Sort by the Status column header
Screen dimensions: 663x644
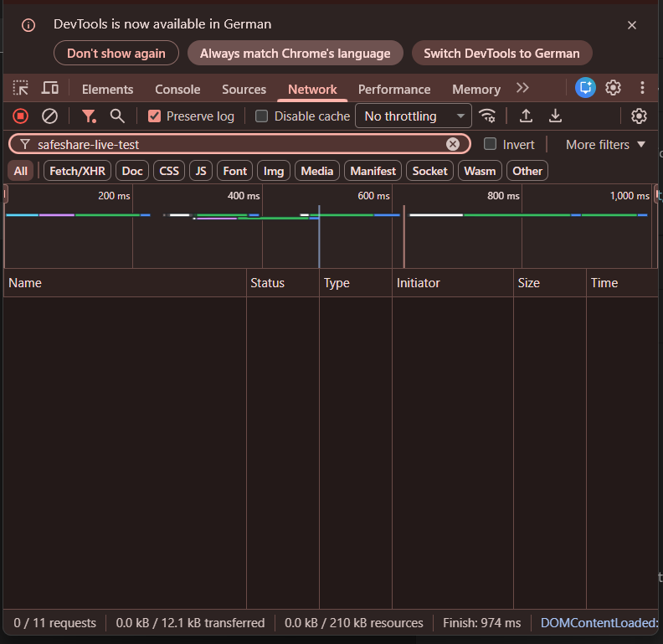click(282, 283)
